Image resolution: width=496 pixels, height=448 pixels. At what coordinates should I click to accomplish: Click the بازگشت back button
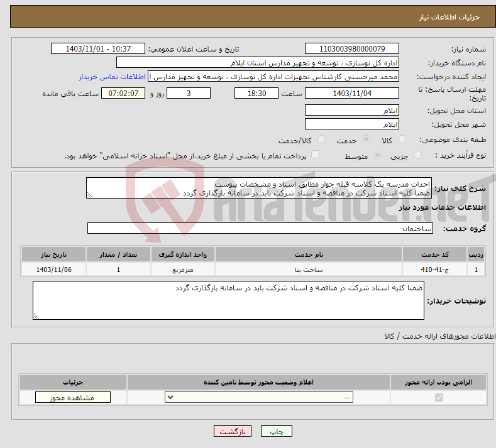coord(233,431)
